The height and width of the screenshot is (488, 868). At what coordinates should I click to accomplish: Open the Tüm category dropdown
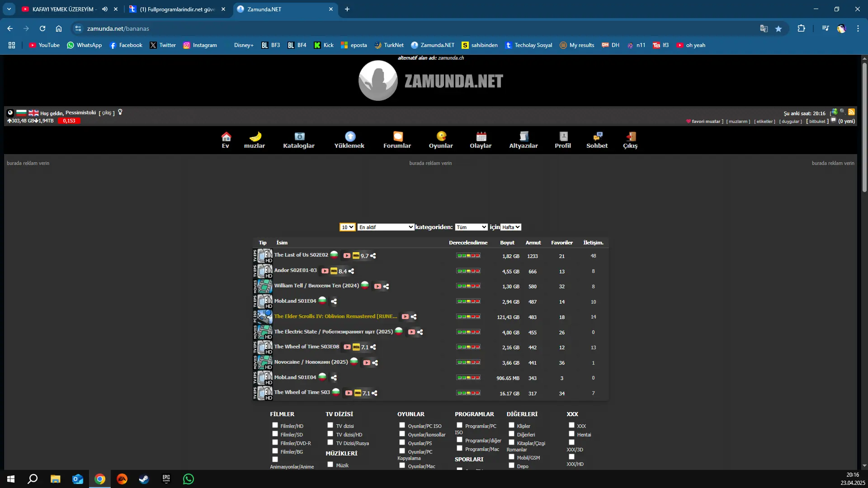(x=471, y=227)
